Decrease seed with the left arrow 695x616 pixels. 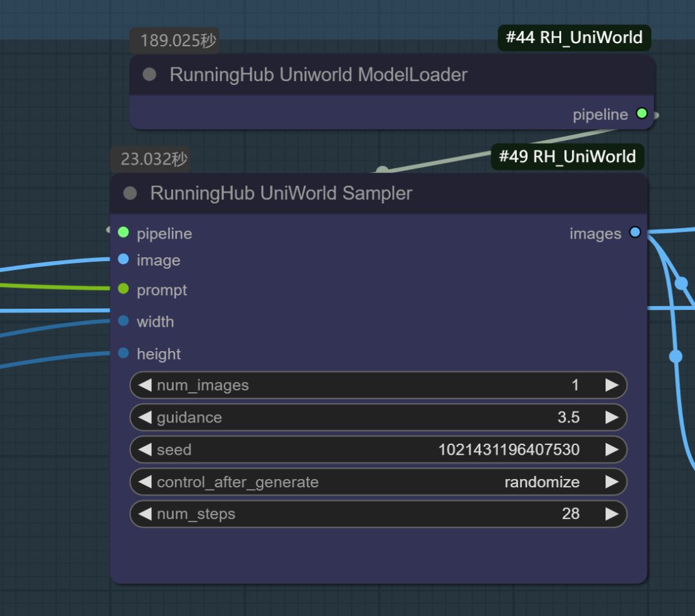click(x=145, y=449)
